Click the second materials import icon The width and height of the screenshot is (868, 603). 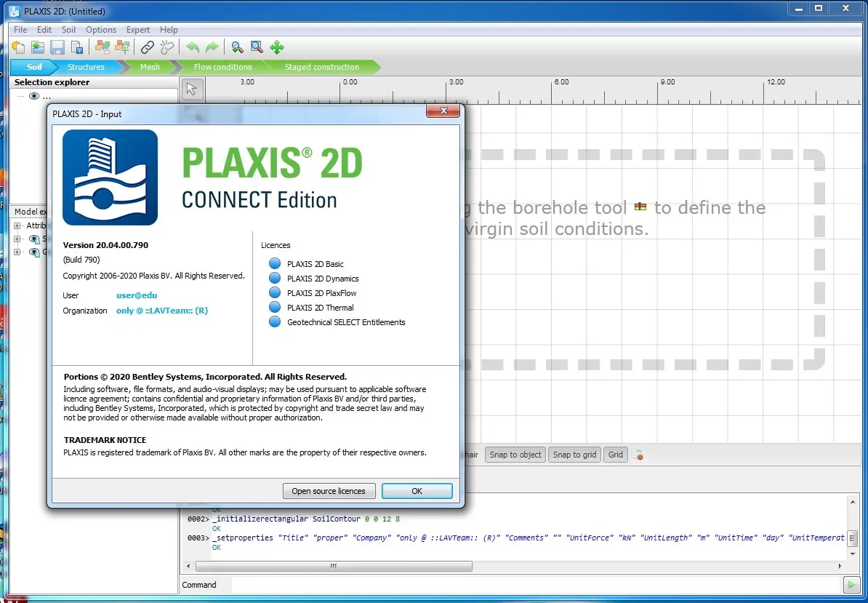(x=122, y=47)
